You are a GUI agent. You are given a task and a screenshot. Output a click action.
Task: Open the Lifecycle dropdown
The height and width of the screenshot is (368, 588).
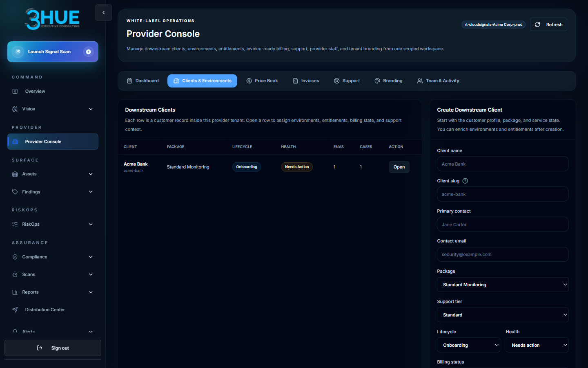468,345
